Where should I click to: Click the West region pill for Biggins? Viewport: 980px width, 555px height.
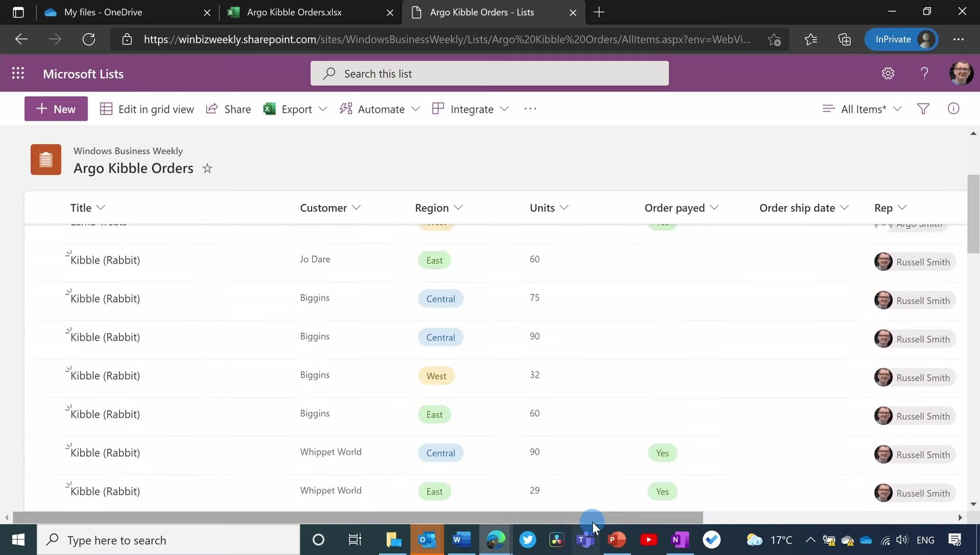(x=436, y=376)
